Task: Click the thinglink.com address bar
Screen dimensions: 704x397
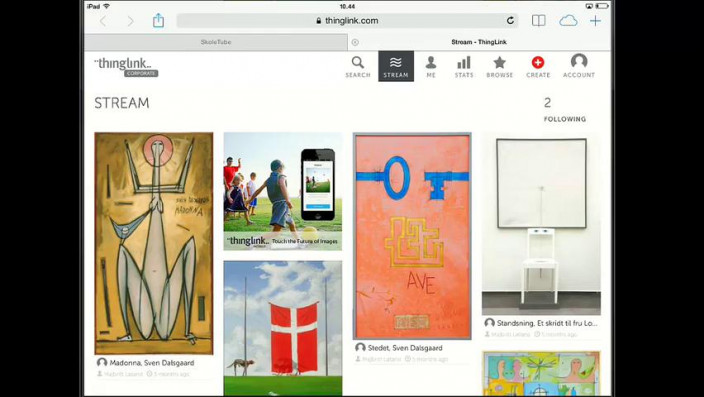Action: 347,21
